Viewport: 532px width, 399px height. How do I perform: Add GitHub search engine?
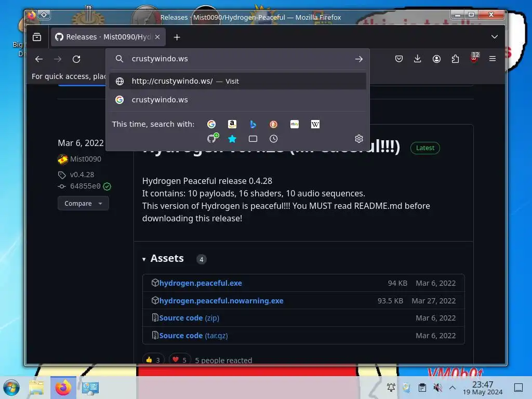(x=212, y=138)
